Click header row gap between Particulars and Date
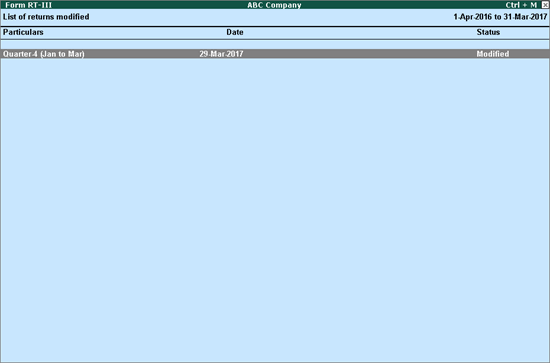Screen dimensions: 550x363 tap(135, 32)
